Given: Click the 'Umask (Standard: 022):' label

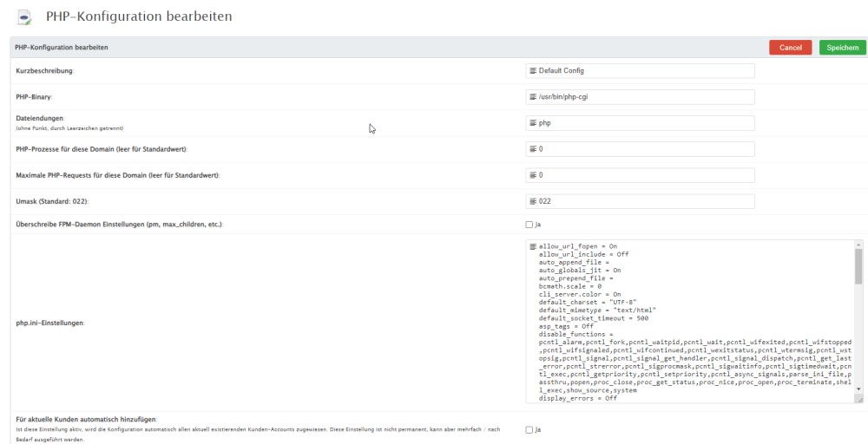Looking at the screenshot, I should [53, 202].
